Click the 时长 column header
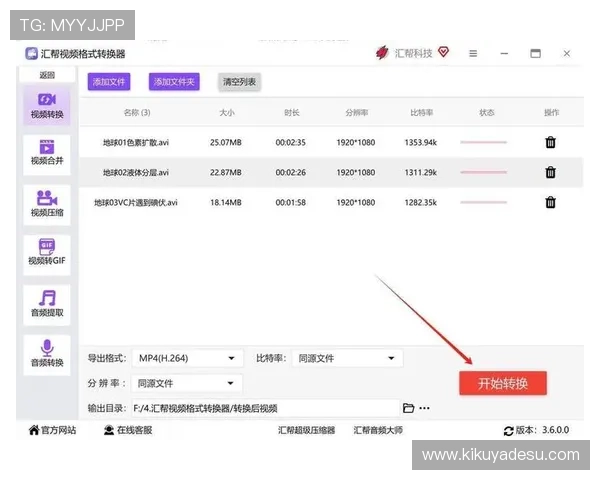The width and height of the screenshot is (600, 480). pyautogui.click(x=292, y=113)
